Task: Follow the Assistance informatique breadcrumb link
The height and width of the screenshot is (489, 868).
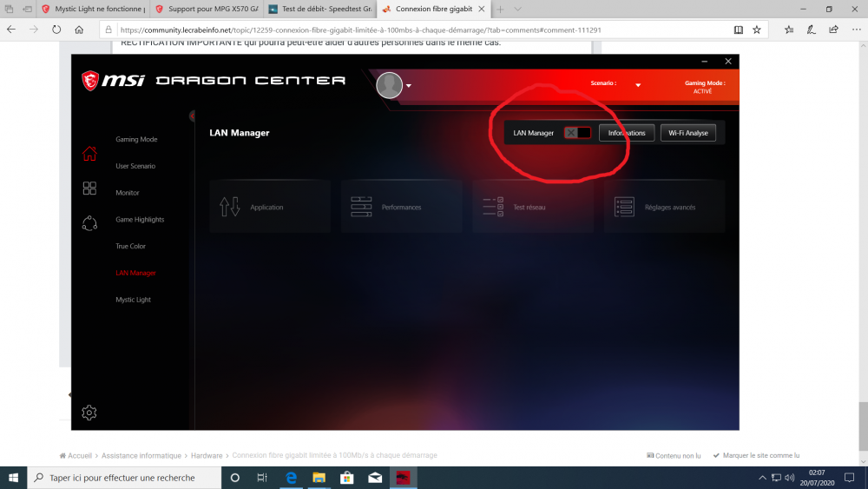Action: pyautogui.click(x=141, y=456)
